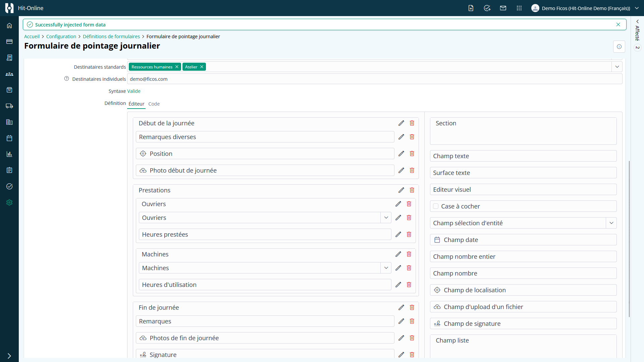Viewport: 644px width, 362px height.
Task: Open the truck delivery sidebar icon
Action: coord(9,106)
